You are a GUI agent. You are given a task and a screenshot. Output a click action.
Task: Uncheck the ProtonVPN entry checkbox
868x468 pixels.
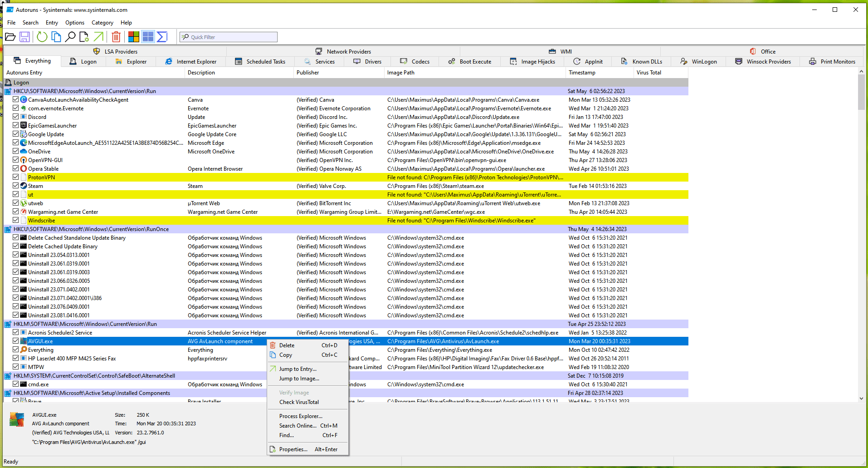point(16,177)
